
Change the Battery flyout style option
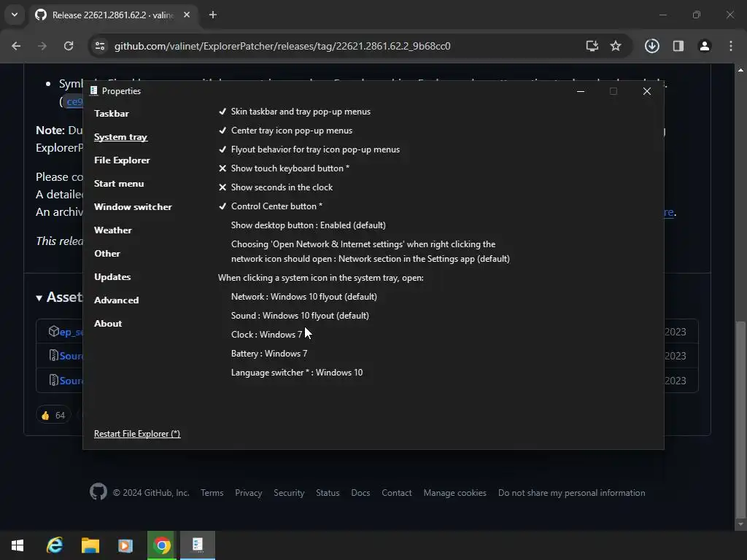pyautogui.click(x=269, y=354)
